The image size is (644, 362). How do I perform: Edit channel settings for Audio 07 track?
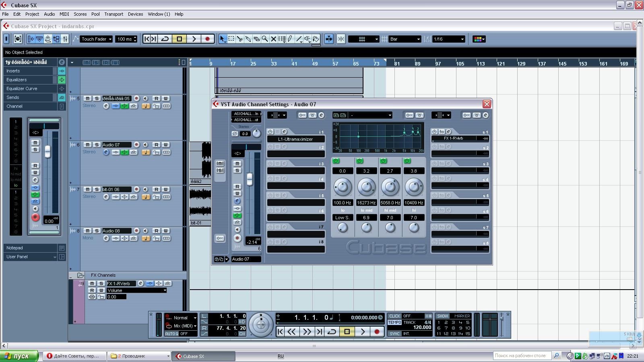pos(106,152)
